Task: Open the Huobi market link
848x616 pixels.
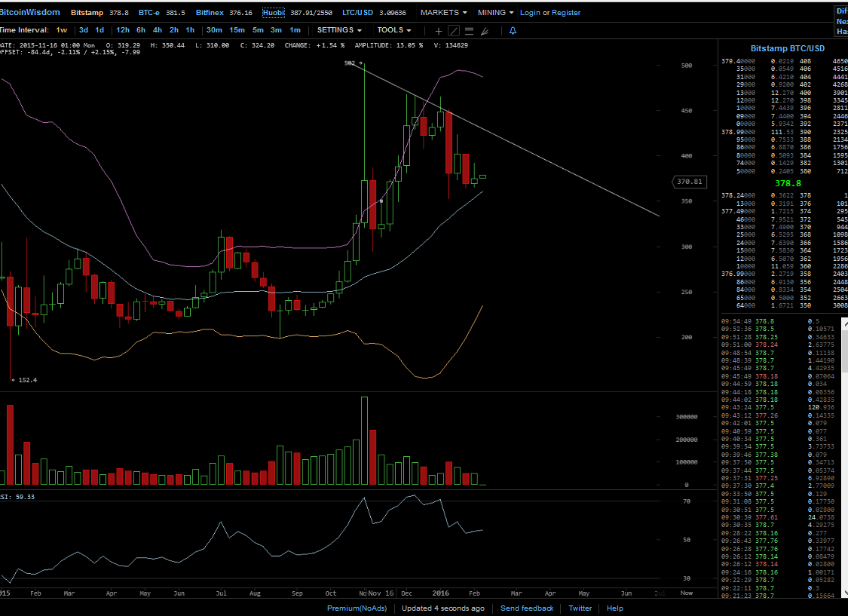Action: pyautogui.click(x=273, y=12)
